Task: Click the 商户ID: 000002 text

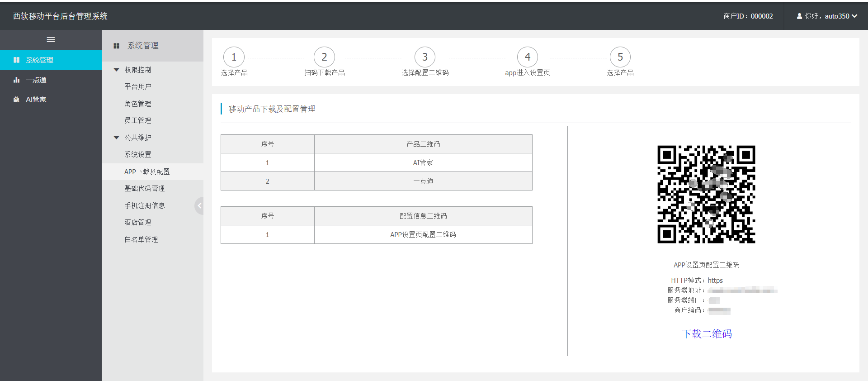Action: click(x=748, y=16)
